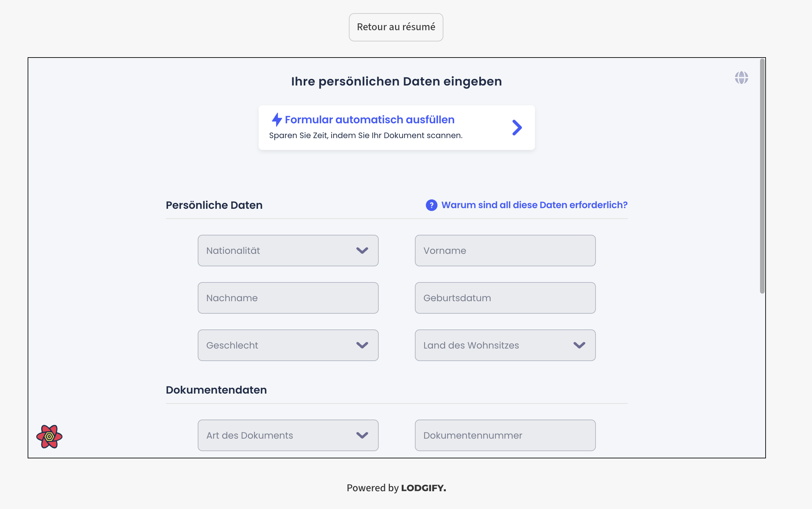Open 'Warum sind all diese Daten erforderlich?' link
Image resolution: width=812 pixels, height=509 pixels.
pyautogui.click(x=534, y=205)
